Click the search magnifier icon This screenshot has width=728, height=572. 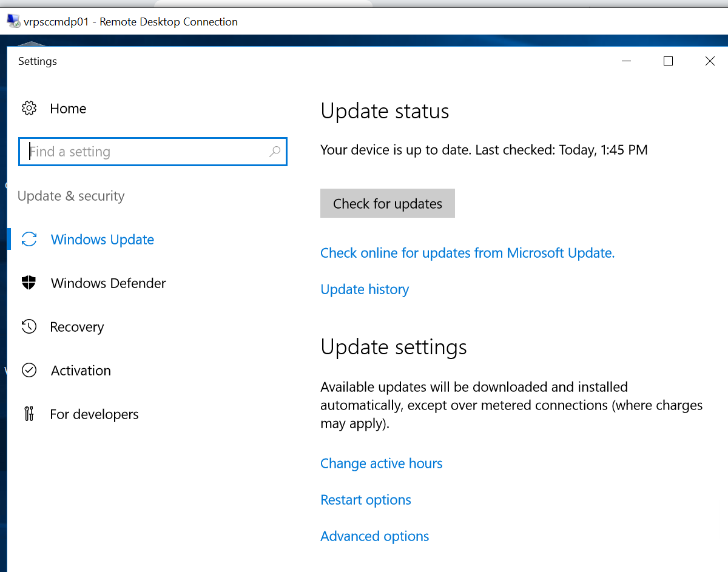click(275, 152)
